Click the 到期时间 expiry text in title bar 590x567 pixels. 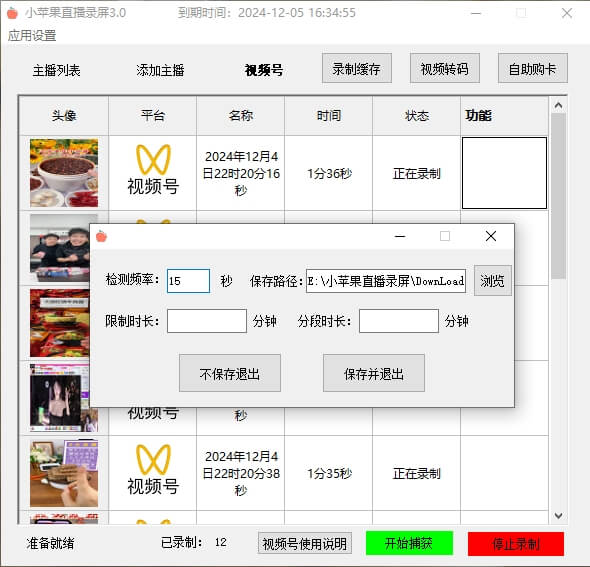point(267,13)
